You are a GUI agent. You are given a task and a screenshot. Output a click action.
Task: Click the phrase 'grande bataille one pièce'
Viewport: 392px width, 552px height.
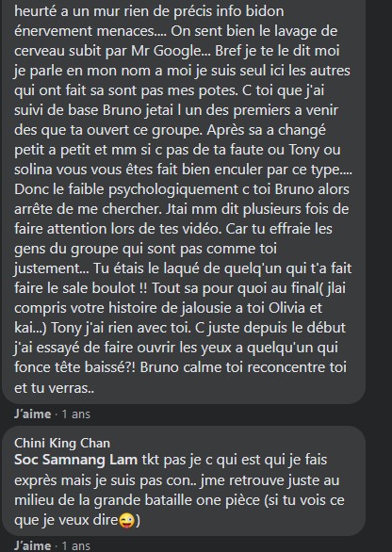click(177, 500)
